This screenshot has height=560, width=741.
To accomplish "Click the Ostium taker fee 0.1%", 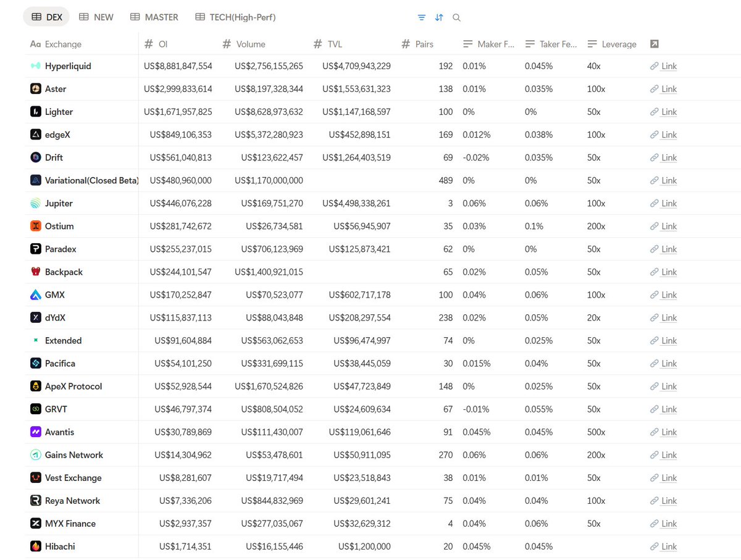I will tap(534, 226).
